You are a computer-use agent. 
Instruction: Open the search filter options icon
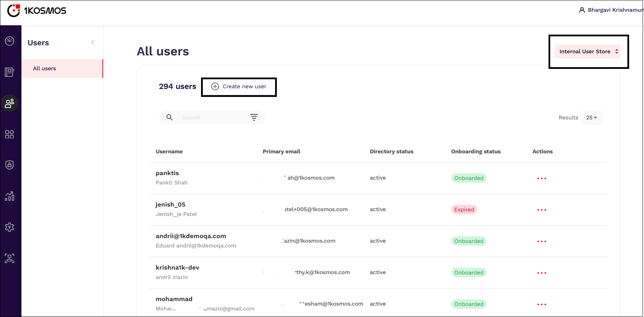click(254, 118)
